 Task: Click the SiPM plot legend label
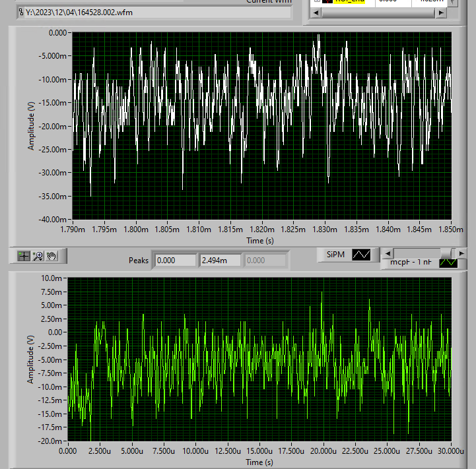point(336,254)
